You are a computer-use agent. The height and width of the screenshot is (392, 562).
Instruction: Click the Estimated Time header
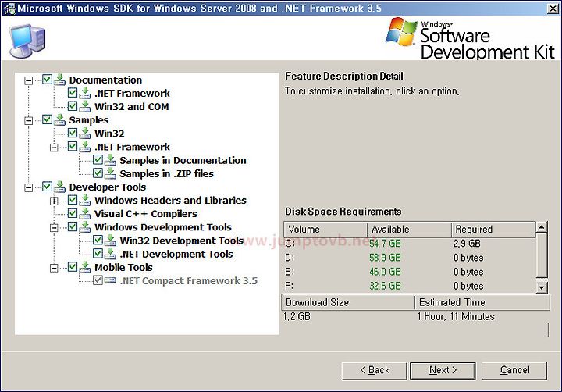482,302
